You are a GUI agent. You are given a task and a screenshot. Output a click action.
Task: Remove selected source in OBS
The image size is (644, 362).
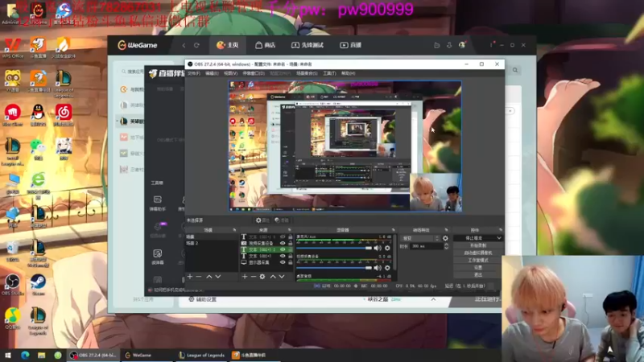tap(254, 277)
